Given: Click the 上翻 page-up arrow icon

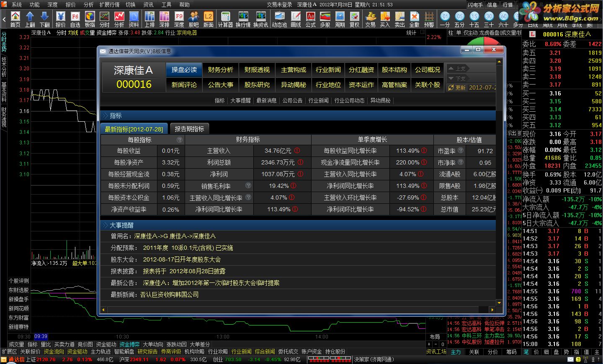Looking at the screenshot, I should point(30,19).
